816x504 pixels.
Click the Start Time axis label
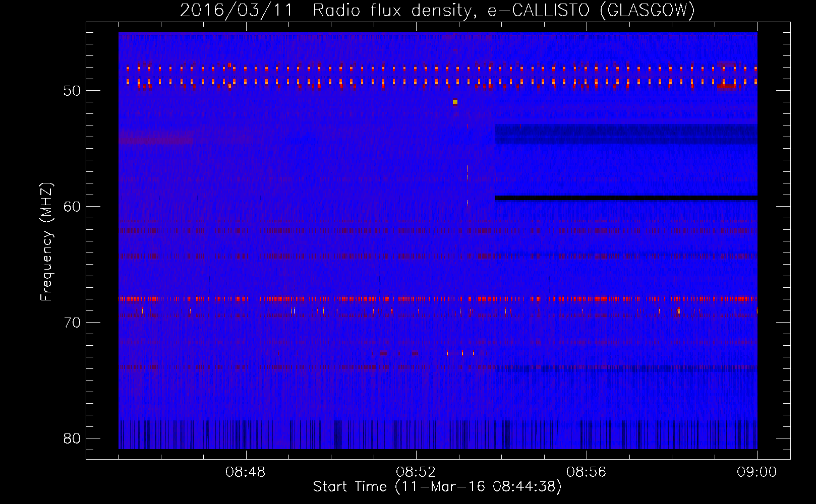[437, 487]
